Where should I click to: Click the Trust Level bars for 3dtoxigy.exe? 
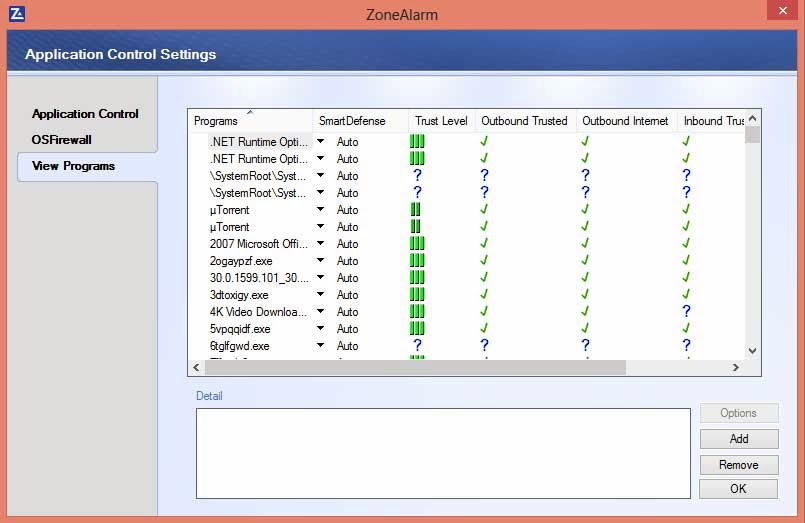[x=417, y=295]
